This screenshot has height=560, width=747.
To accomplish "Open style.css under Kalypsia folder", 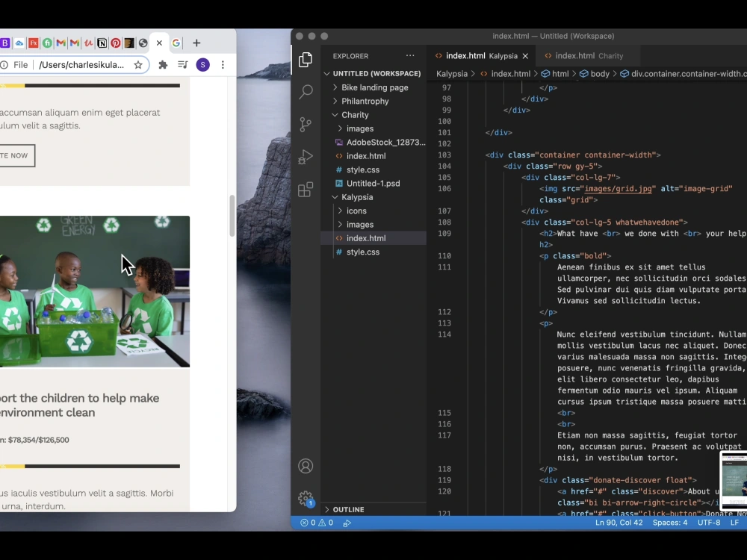I will point(373,252).
